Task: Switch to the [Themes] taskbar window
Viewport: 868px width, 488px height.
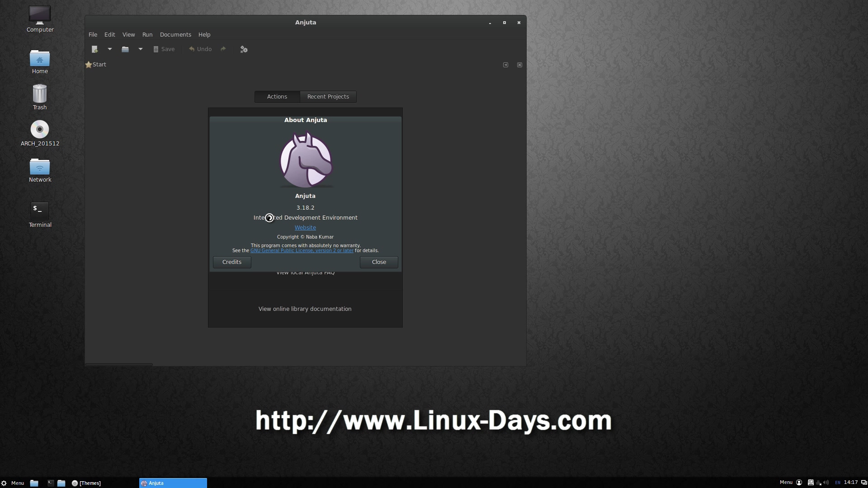Action: pyautogui.click(x=86, y=483)
